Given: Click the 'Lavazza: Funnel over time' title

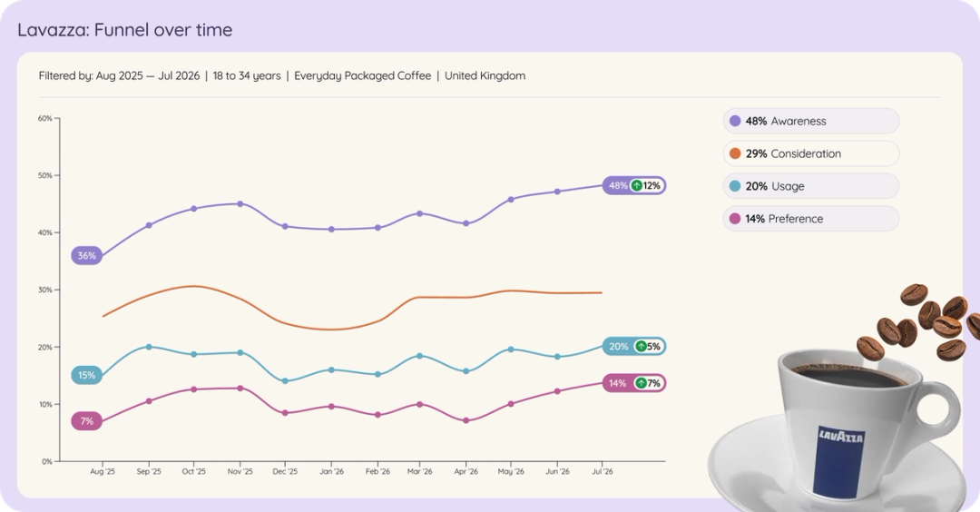Looking at the screenshot, I should point(125,30).
